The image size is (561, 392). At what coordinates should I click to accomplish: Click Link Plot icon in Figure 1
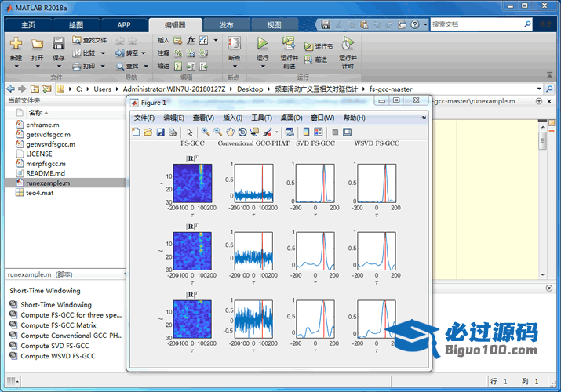click(x=290, y=132)
